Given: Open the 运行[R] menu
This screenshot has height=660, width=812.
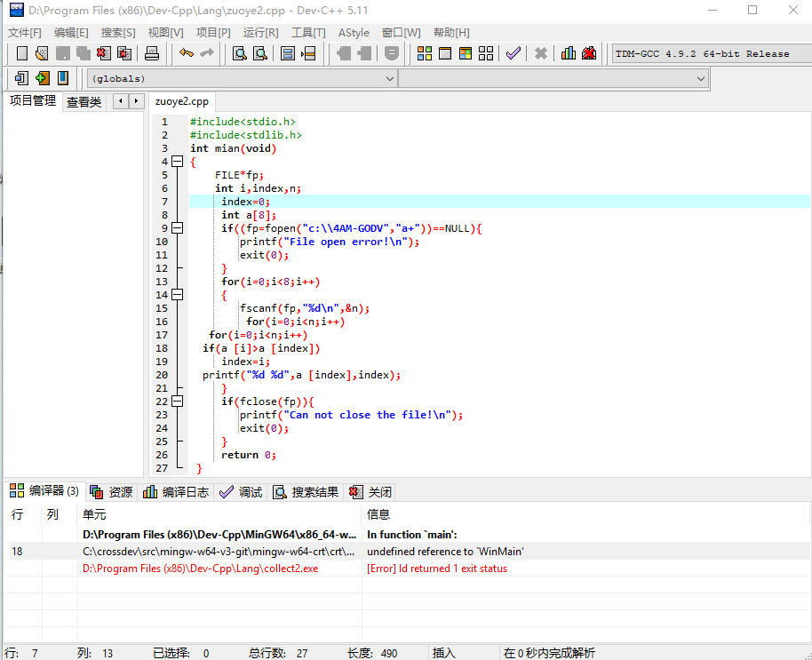Looking at the screenshot, I should (x=260, y=33).
